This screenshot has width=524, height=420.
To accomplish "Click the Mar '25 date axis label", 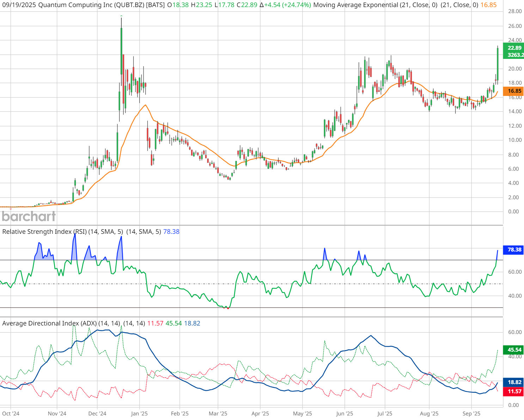I will tap(218, 414).
